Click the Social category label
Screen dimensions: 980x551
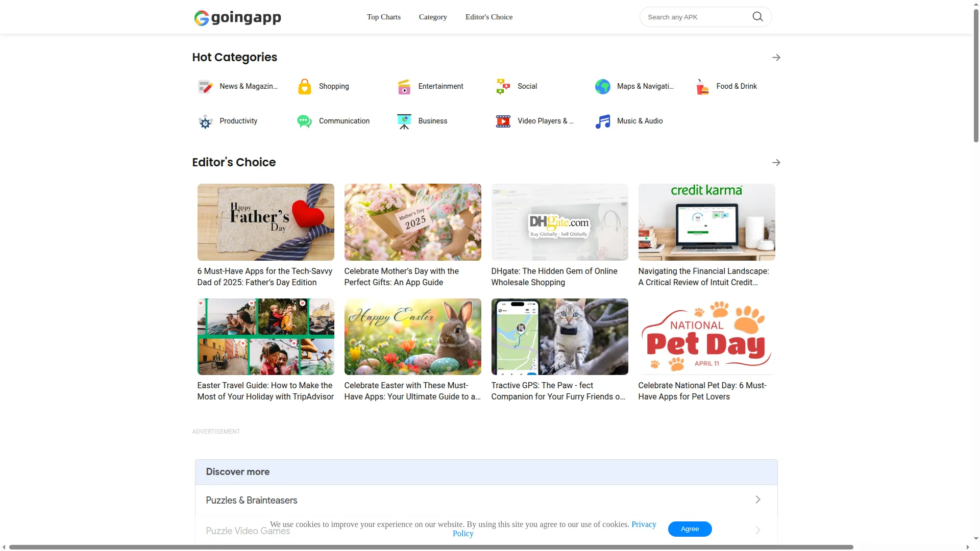[x=527, y=86]
